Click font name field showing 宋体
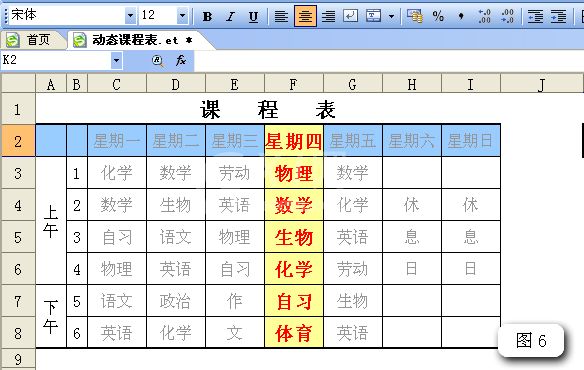 pos(67,16)
